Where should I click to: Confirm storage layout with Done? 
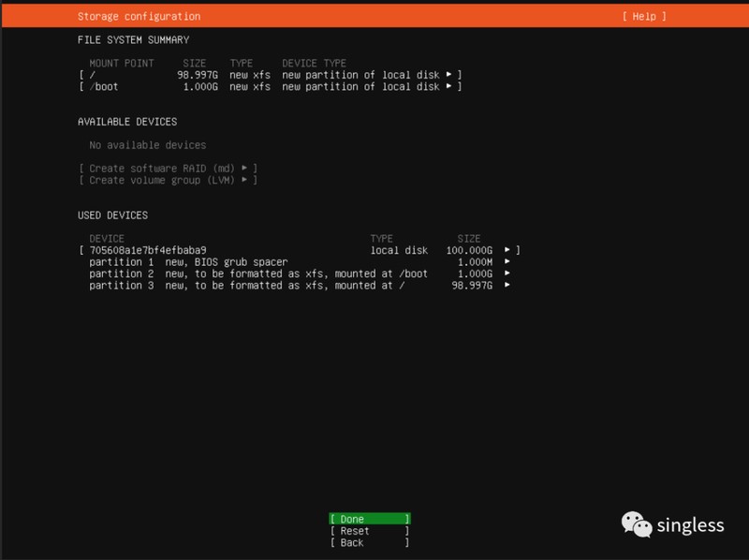click(370, 519)
